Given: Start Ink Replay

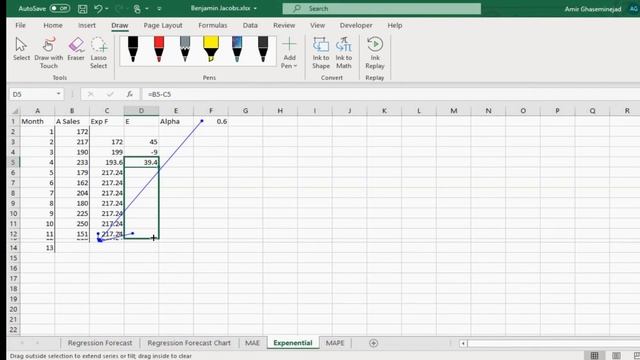Looking at the screenshot, I should pos(375,53).
